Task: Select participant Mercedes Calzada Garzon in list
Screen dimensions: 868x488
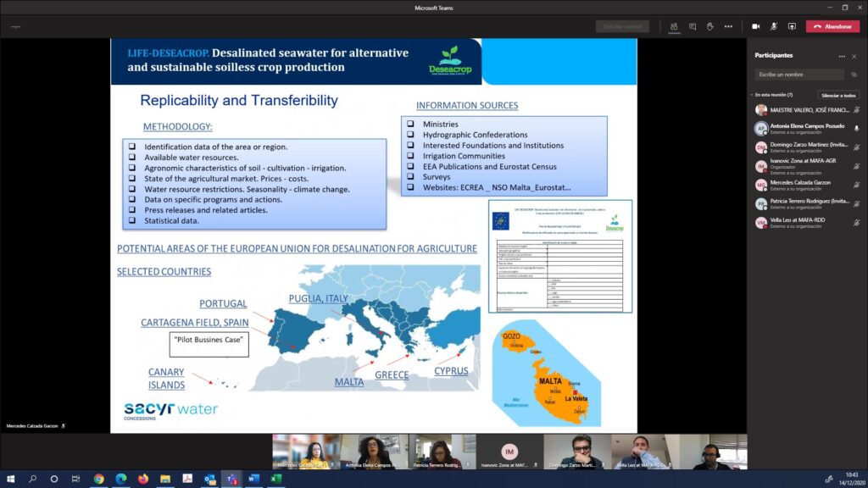Action: pos(807,185)
